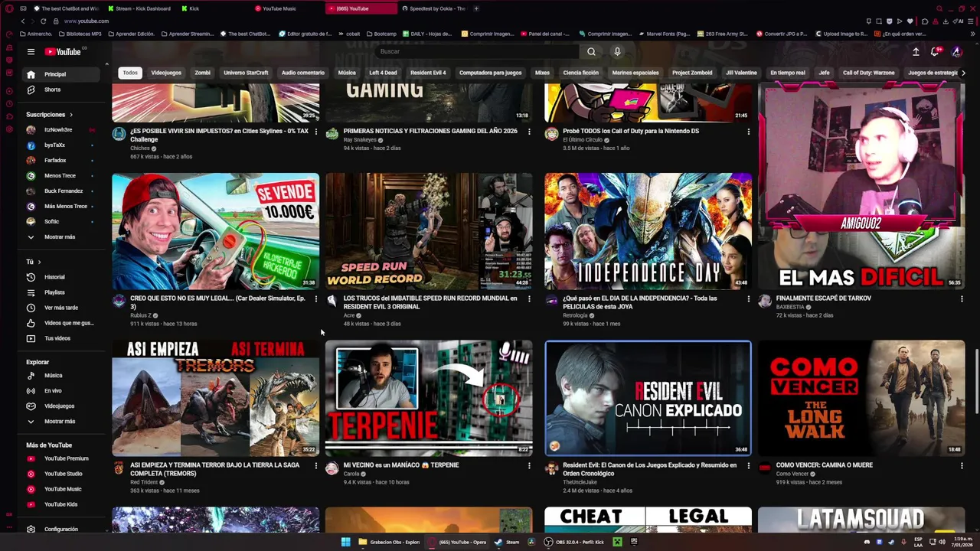Open options for Tremors video
Screen dimensions: 980x551
point(315,466)
